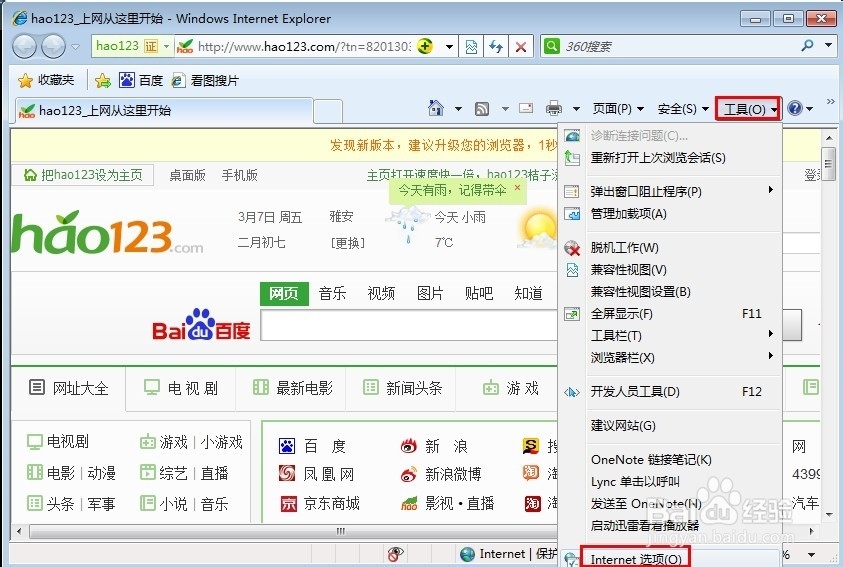This screenshot has height=567, width=843.
Task: Expand the 弹出窗口阻止程序(P) submenu
Action: coord(771,190)
